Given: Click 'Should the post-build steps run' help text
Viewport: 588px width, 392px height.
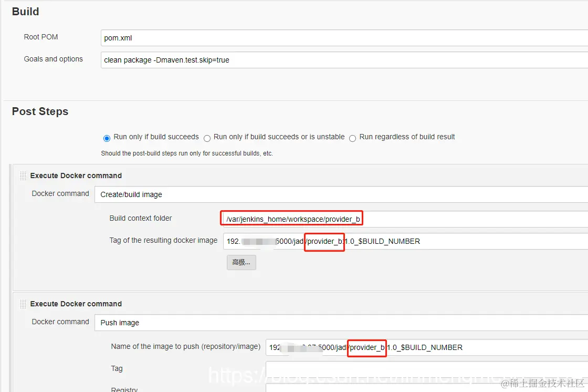Looking at the screenshot, I should point(187,153).
